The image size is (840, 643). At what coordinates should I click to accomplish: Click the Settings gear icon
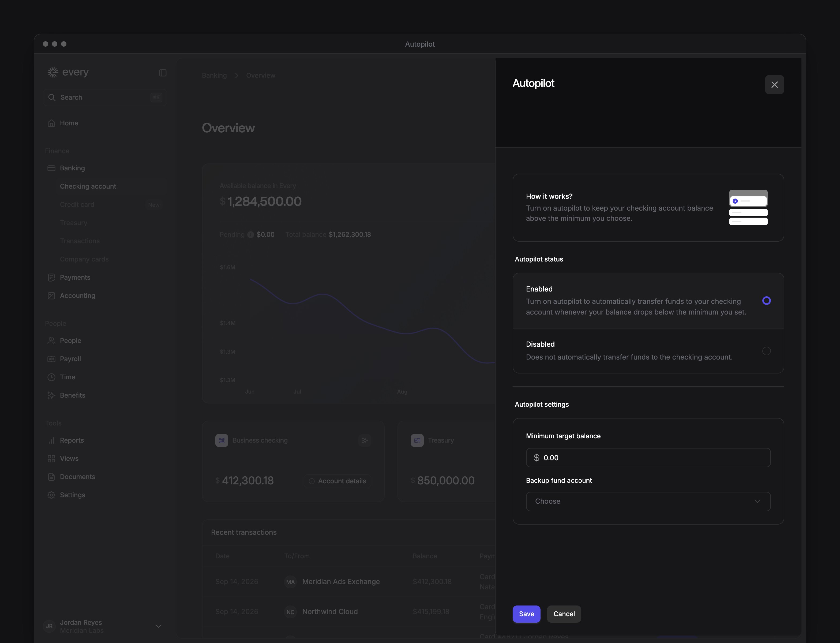click(51, 495)
